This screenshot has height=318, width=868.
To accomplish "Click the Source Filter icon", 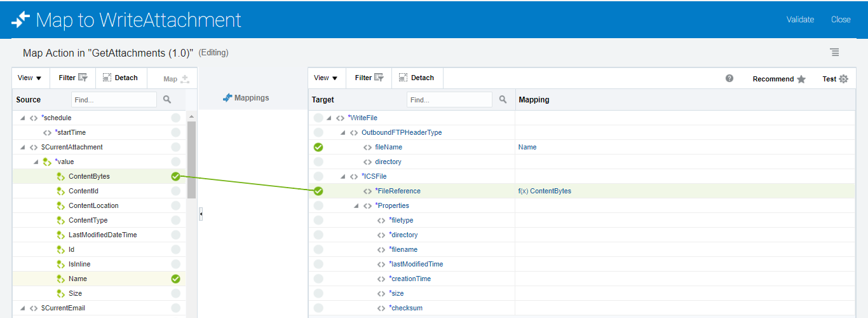I will pos(82,78).
